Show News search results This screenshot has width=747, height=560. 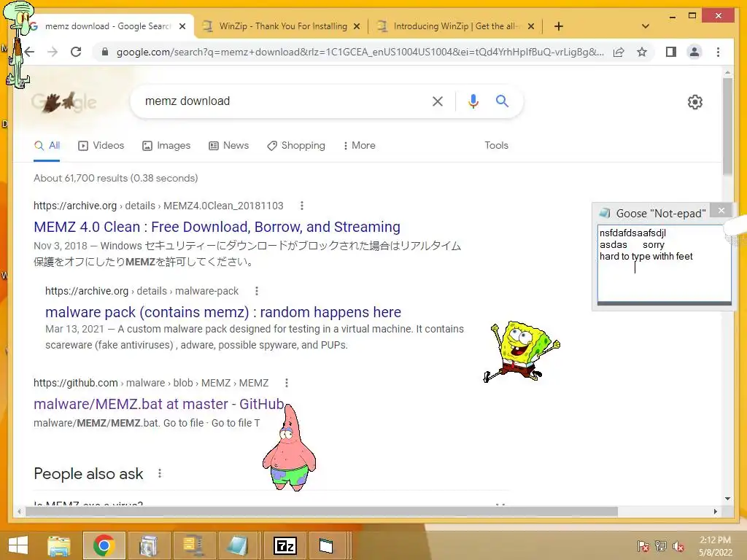click(228, 145)
